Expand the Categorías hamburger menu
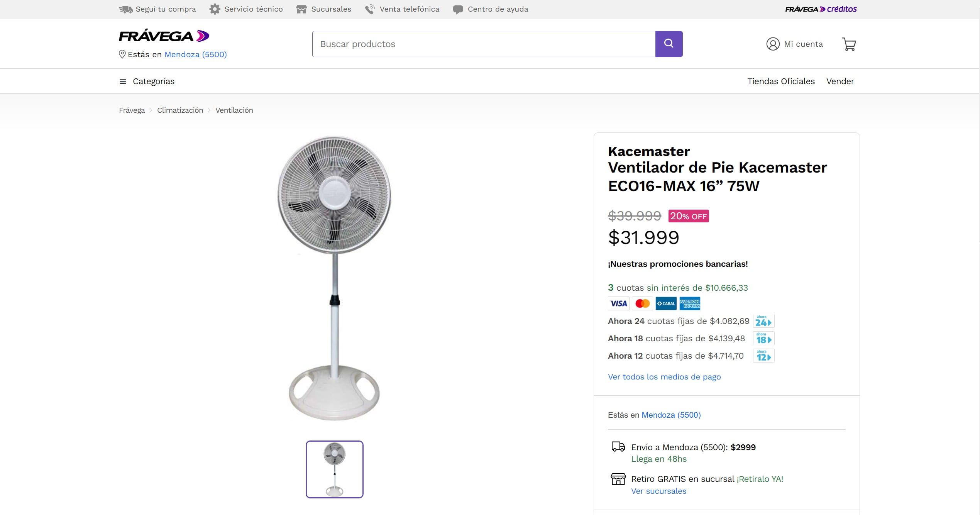 click(122, 81)
